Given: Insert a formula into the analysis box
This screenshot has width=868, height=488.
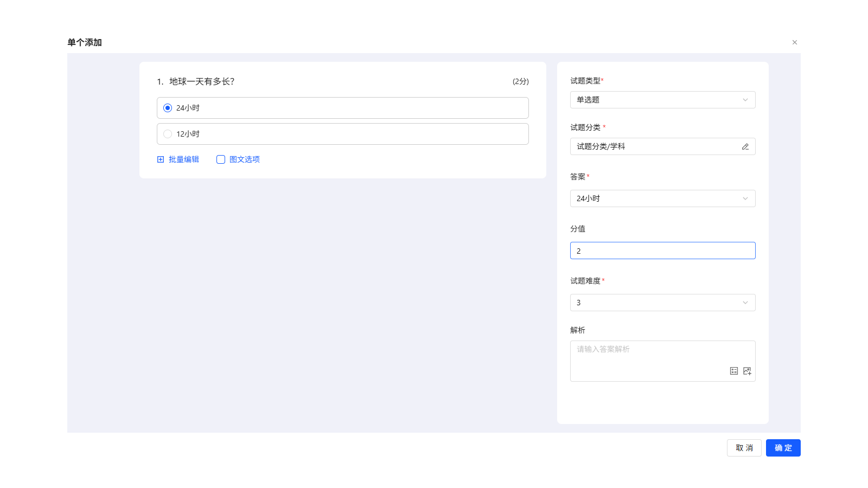Looking at the screenshot, I should point(733,371).
